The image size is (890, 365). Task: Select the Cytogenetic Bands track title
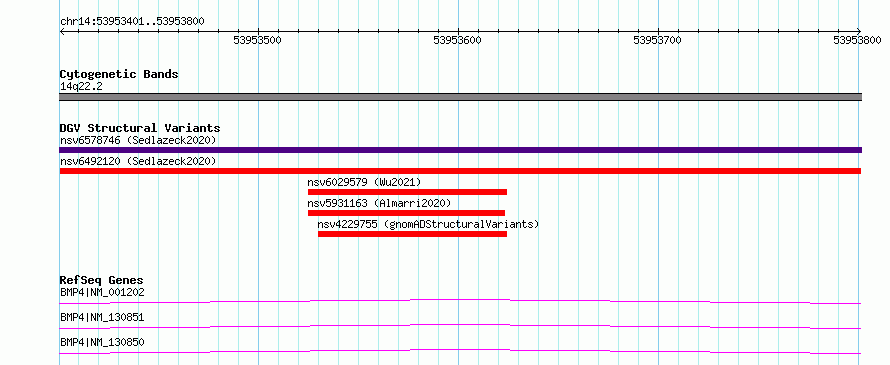(119, 74)
